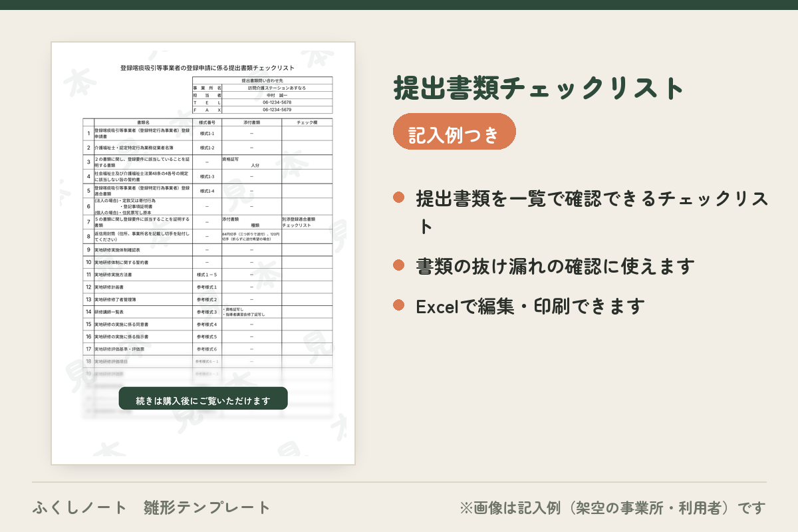
Task: Click row 16 実地研修の実施に係る指示書
Action: [143, 337]
